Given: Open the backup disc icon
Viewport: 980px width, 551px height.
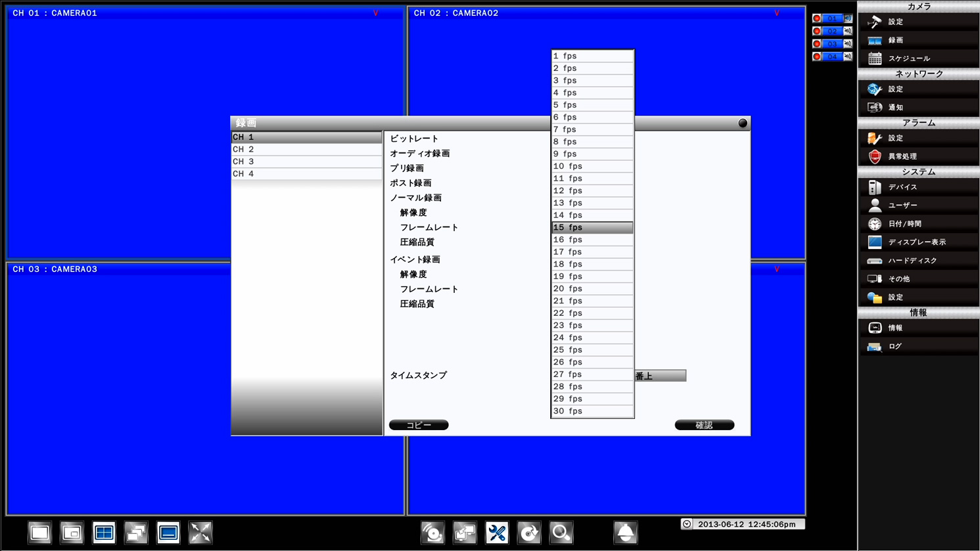Looking at the screenshot, I should [x=529, y=533].
